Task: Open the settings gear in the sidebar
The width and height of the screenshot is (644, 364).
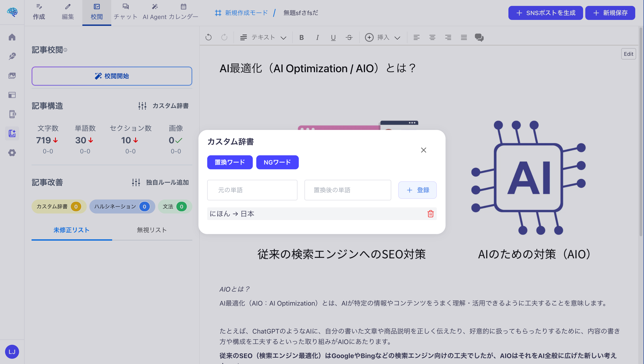Action: coord(12,153)
